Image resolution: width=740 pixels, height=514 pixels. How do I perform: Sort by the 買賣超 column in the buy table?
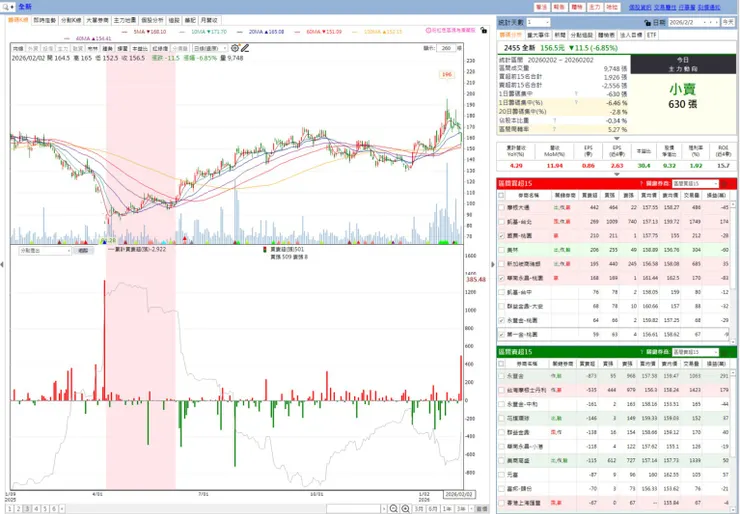coord(589,195)
